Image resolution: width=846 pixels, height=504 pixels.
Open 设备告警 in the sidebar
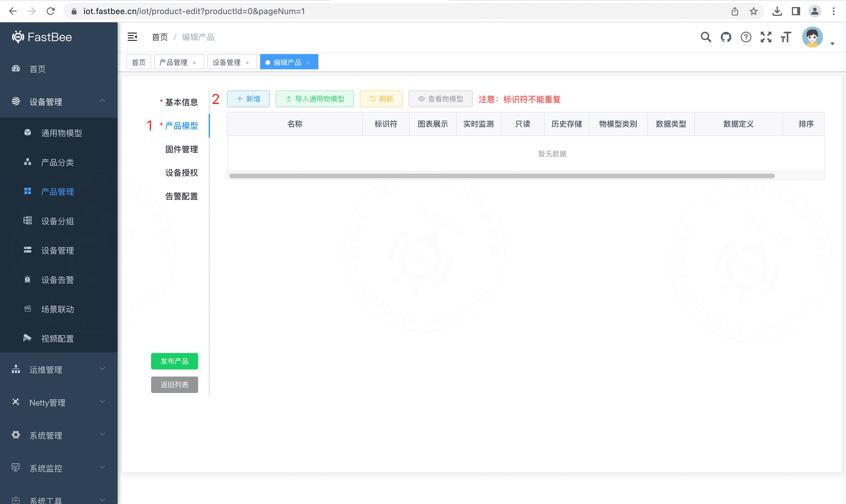pos(59,280)
